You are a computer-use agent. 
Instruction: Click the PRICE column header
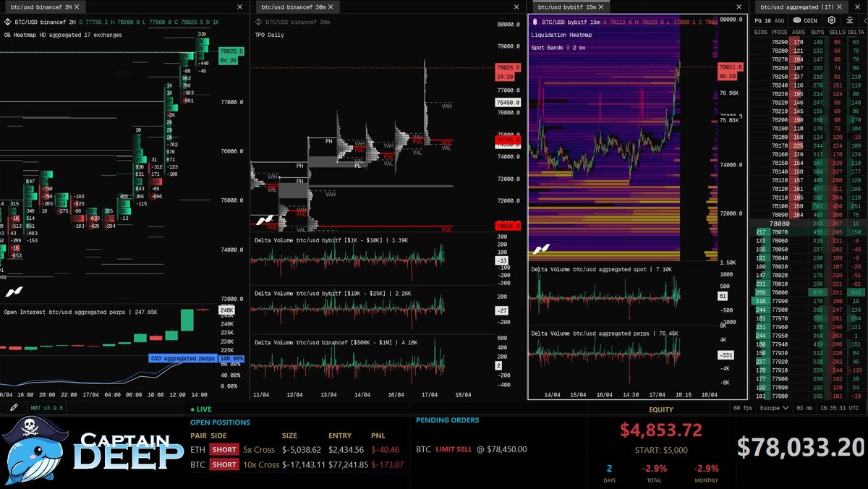(x=779, y=32)
